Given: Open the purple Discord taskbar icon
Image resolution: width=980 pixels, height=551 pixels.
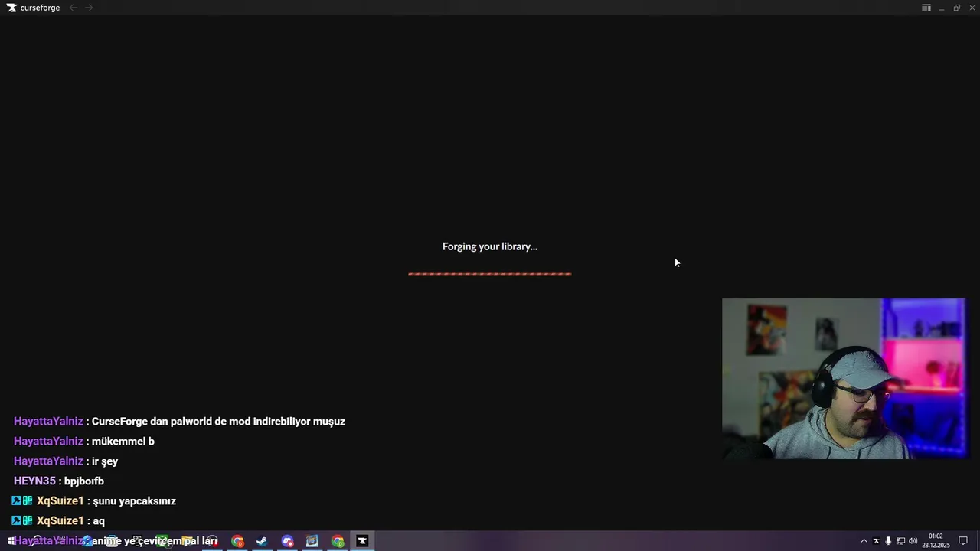Looking at the screenshot, I should (x=287, y=541).
